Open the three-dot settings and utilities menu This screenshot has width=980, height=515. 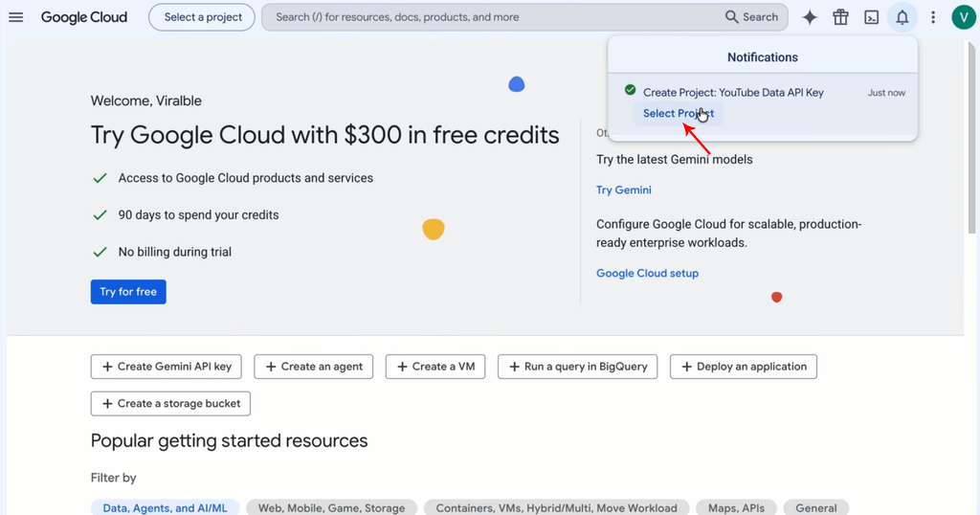tap(933, 17)
